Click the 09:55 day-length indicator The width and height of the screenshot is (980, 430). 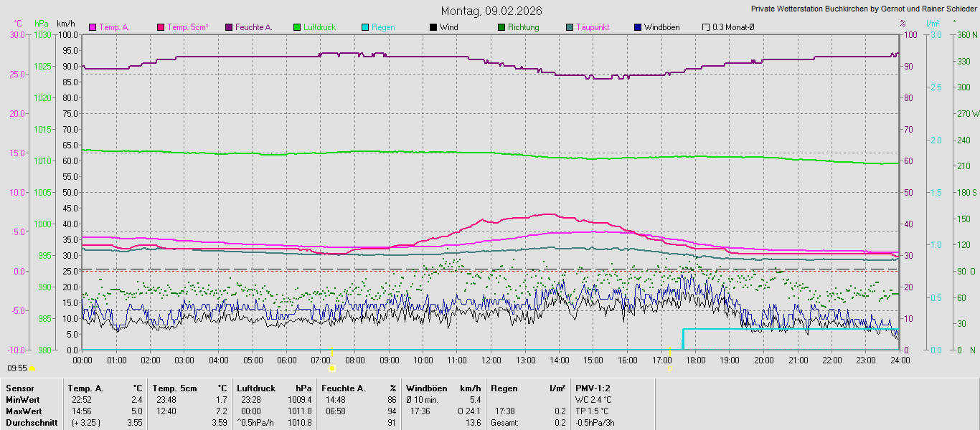pyautogui.click(x=17, y=368)
